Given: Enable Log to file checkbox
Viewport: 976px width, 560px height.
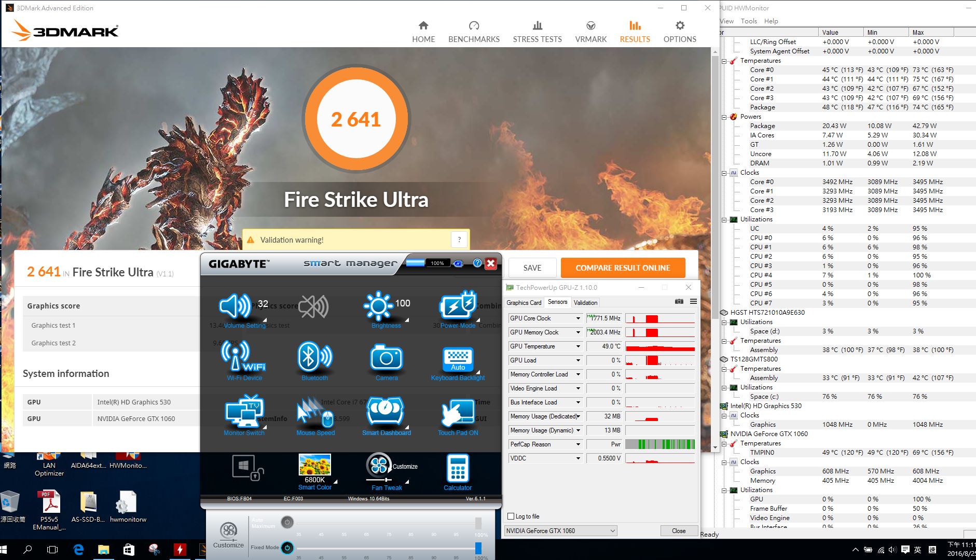Looking at the screenshot, I should (x=511, y=516).
